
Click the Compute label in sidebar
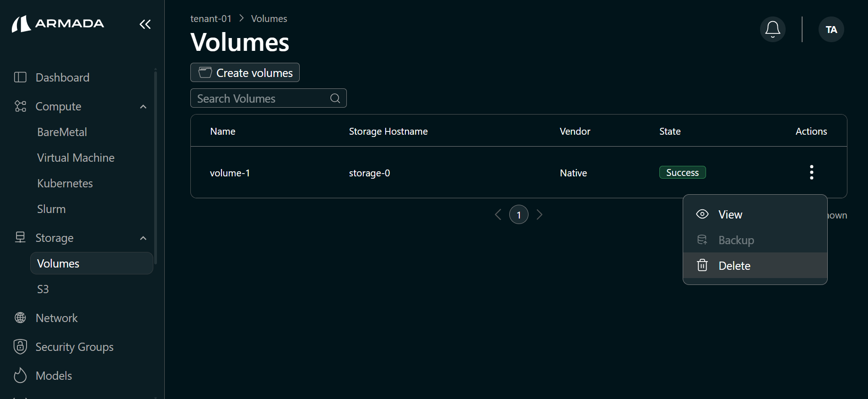pos(58,106)
